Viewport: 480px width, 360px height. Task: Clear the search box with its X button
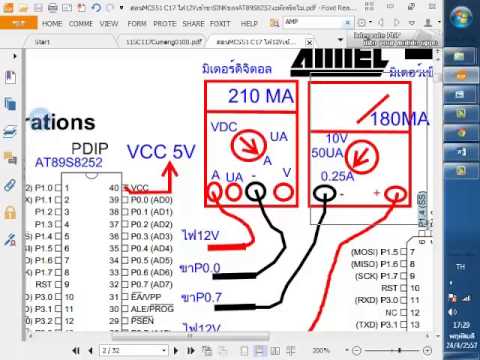coord(347,23)
